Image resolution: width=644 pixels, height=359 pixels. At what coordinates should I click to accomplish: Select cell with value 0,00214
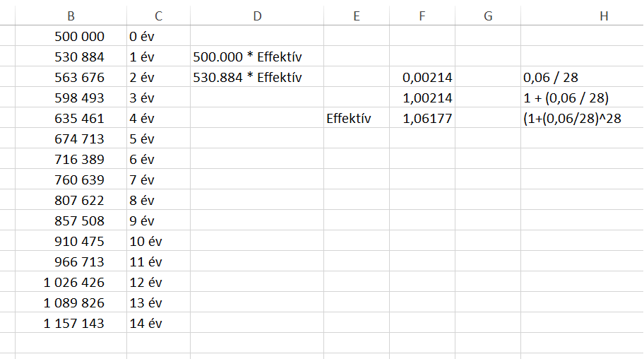427,78
